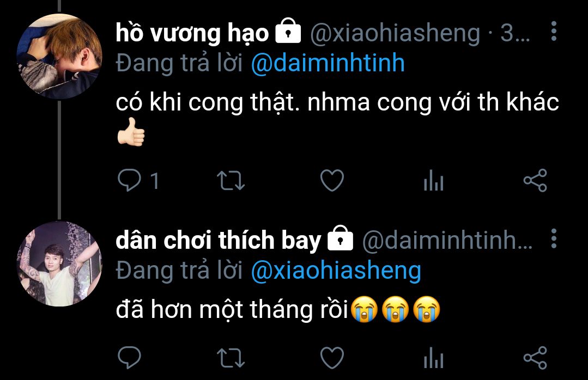588x380 pixels.
Task: Share dân chơi thích bay's tweet
Action: point(535,358)
